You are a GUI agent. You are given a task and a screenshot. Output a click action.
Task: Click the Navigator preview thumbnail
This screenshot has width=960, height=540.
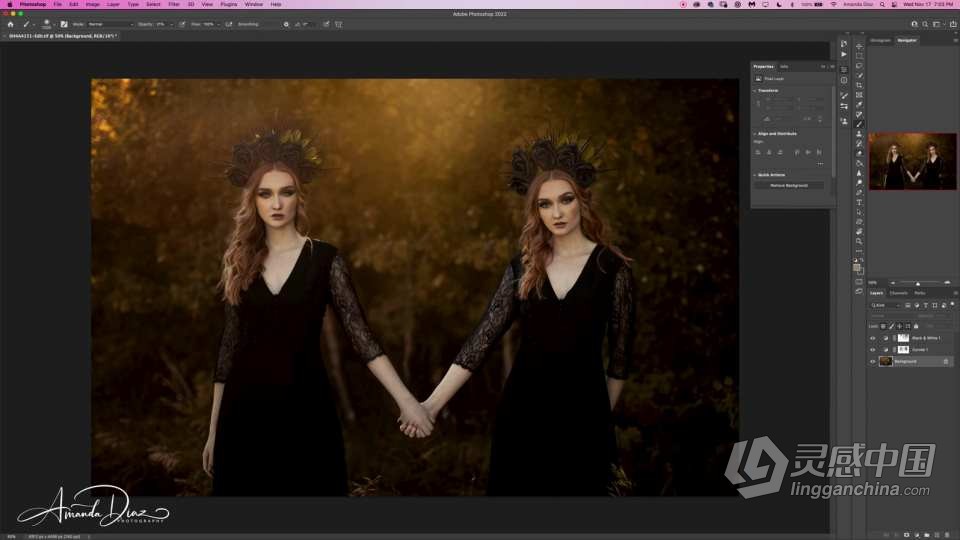(x=912, y=161)
